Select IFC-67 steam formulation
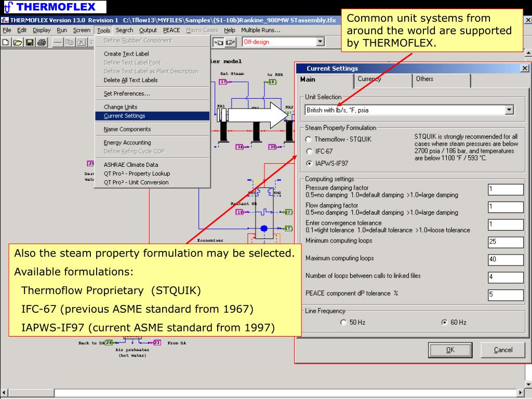 tap(309, 151)
